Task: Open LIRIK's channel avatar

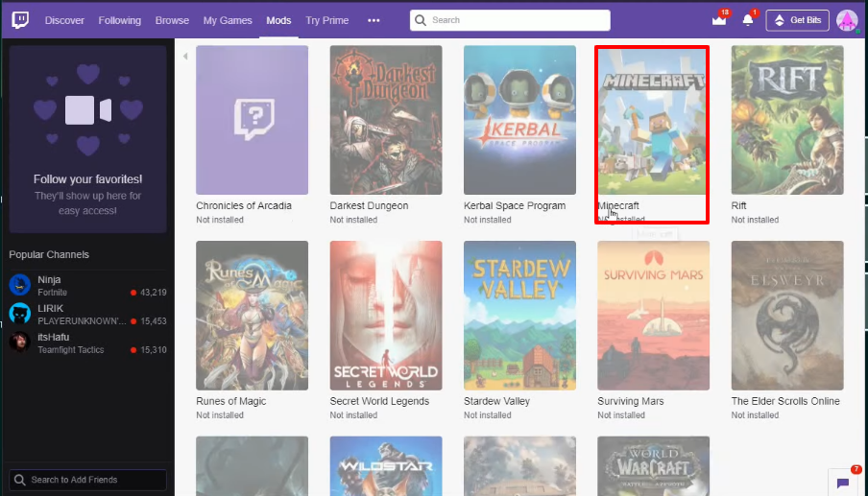Action: coord(20,314)
